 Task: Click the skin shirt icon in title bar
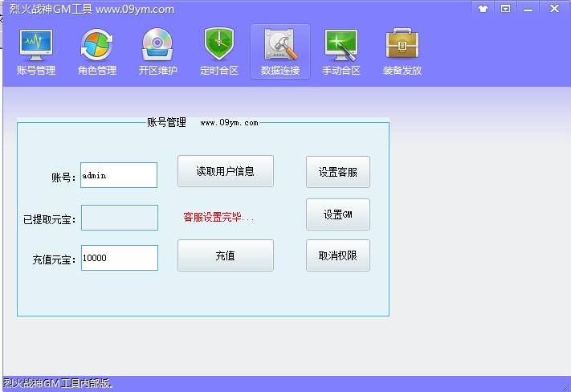pos(483,8)
